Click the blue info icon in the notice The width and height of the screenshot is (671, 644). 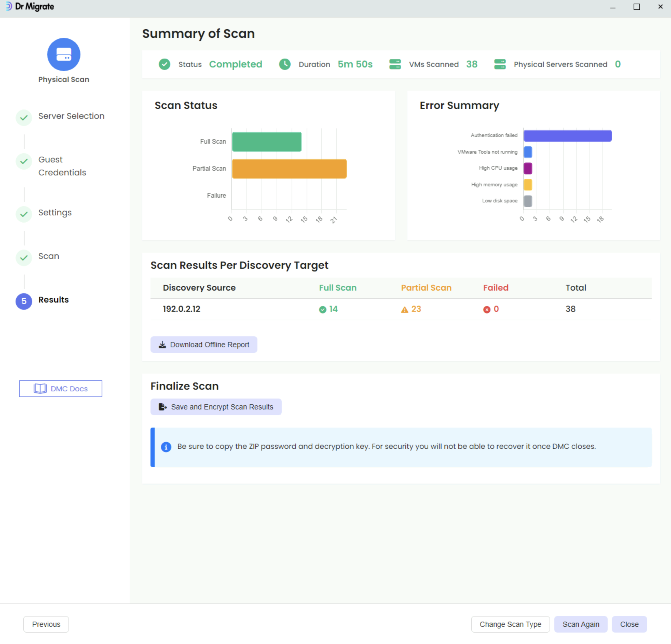[166, 447]
